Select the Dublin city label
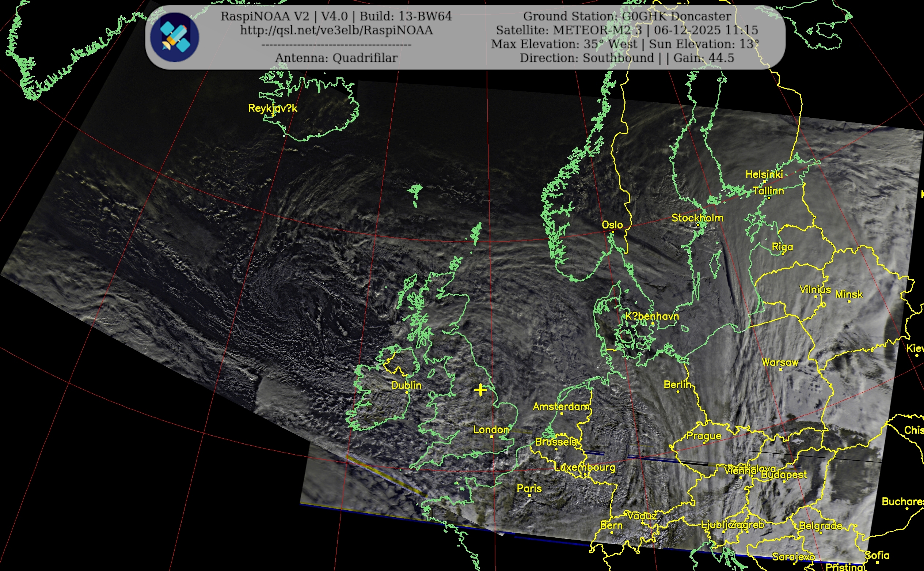 (406, 385)
